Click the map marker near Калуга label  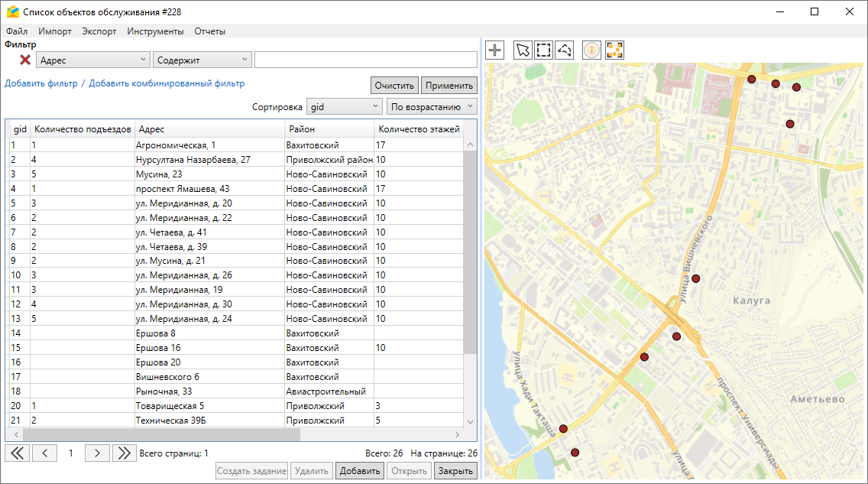[x=695, y=278]
